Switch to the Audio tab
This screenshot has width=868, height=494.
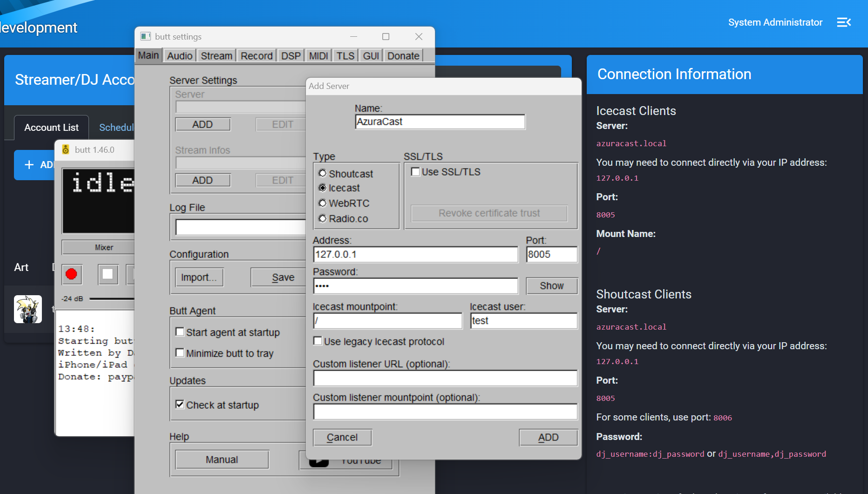tap(180, 56)
